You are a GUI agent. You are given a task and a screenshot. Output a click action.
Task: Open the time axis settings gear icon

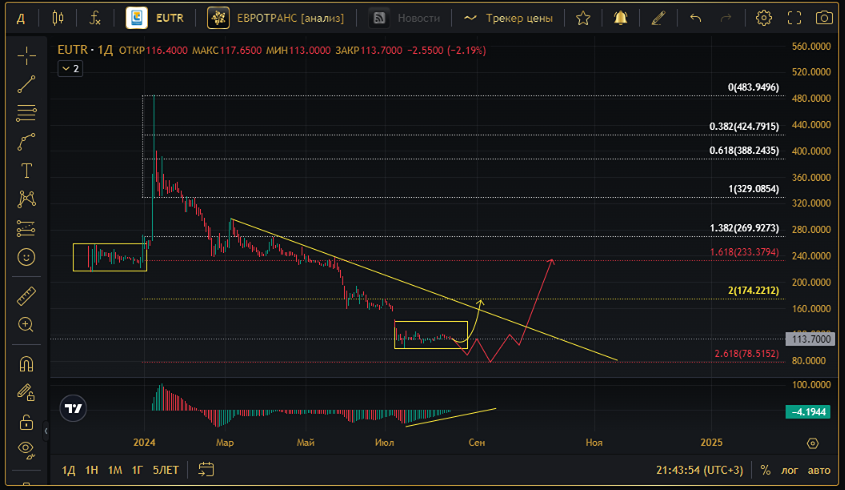813,443
